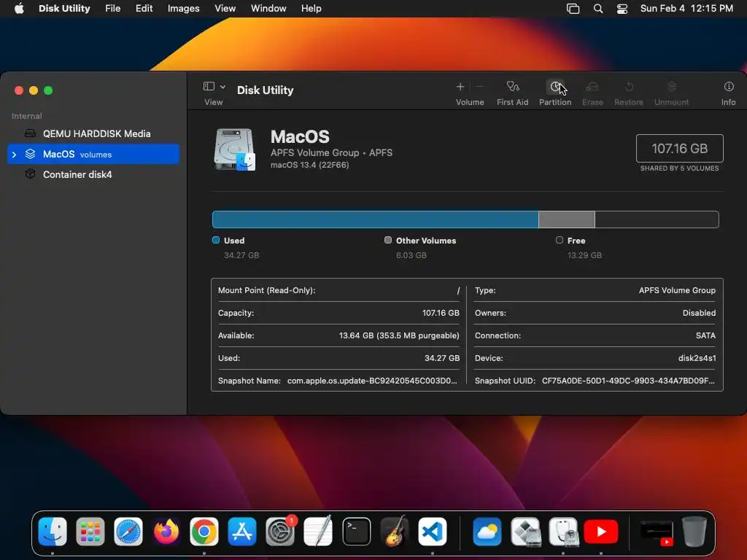Viewport: 747px width, 560px height.
Task: Click the sidebar View icon
Action: 209,86
